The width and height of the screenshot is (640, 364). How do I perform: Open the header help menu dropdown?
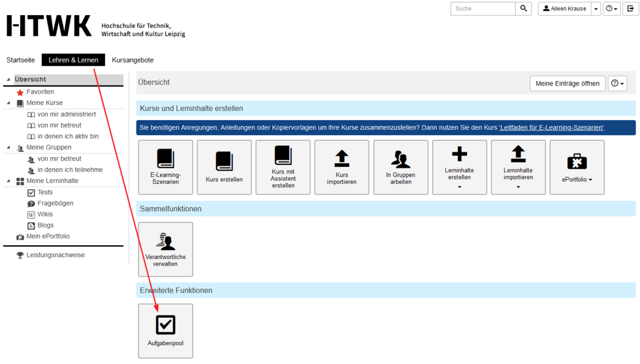click(x=611, y=8)
